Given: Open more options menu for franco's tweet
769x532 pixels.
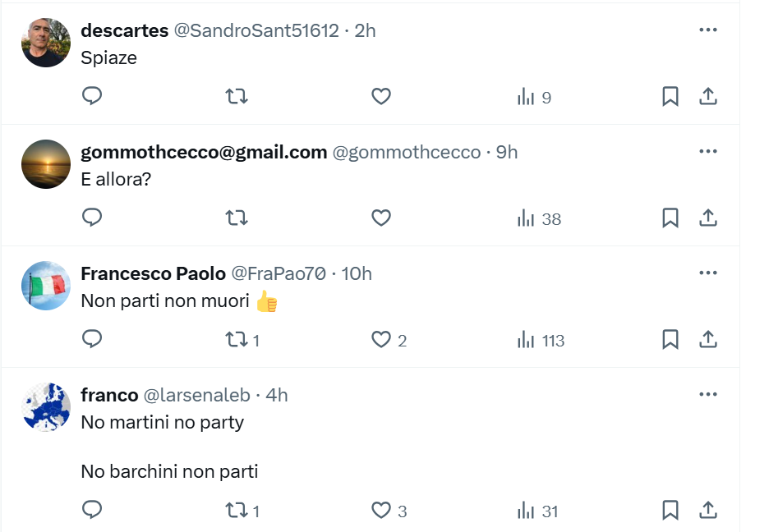Looking at the screenshot, I should pyautogui.click(x=707, y=394).
